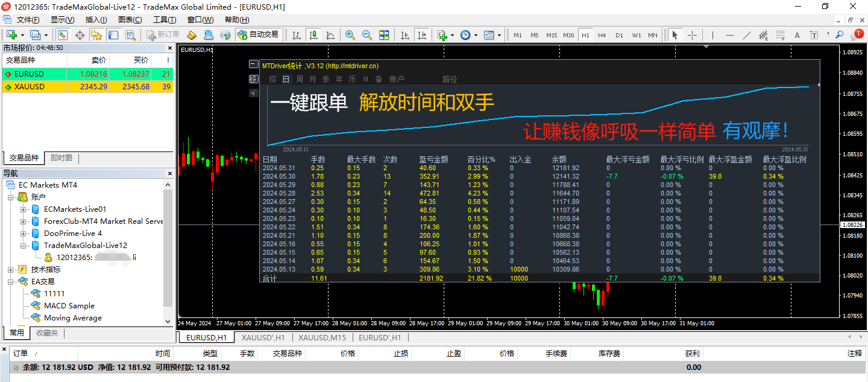
Task: Toggle the Data Window crosshair-circle icon
Action: click(x=80, y=35)
